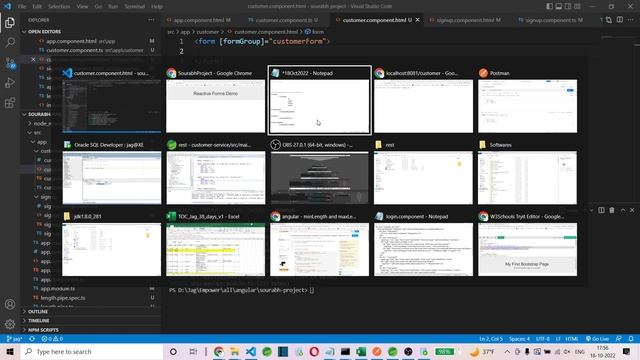
Task: Select app.component.html in Open Editors
Action: pyautogui.click(x=91, y=41)
